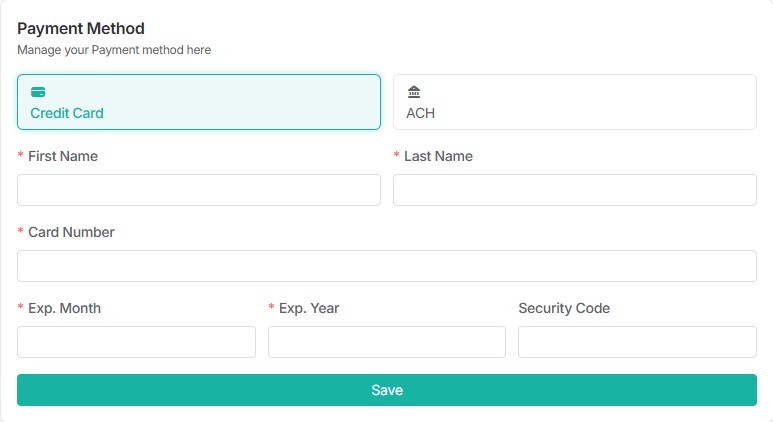Screen dimensions: 773x422
Task: Click into the Card Number field
Action: [386, 266]
